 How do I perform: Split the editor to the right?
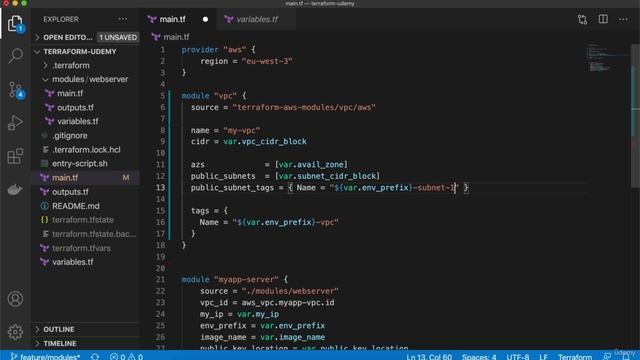tap(603, 19)
